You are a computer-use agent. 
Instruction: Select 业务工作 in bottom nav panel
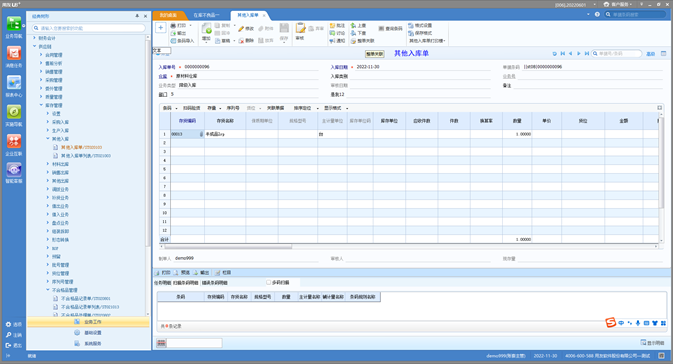point(88,322)
